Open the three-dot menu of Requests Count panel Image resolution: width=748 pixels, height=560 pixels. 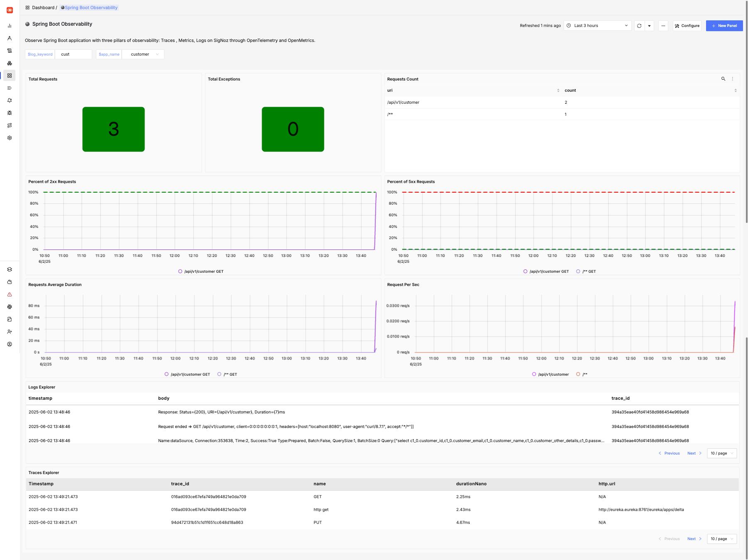(733, 78)
